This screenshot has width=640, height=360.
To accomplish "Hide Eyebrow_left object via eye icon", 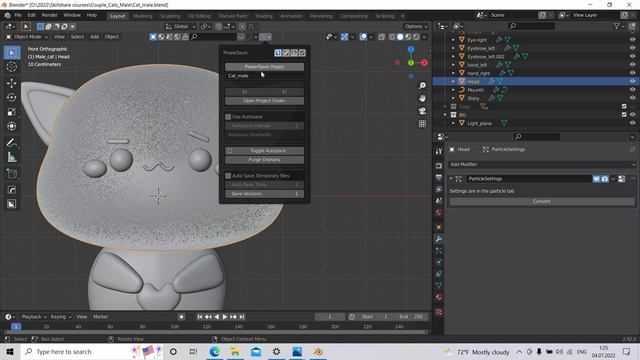I will pyautogui.click(x=632, y=48).
